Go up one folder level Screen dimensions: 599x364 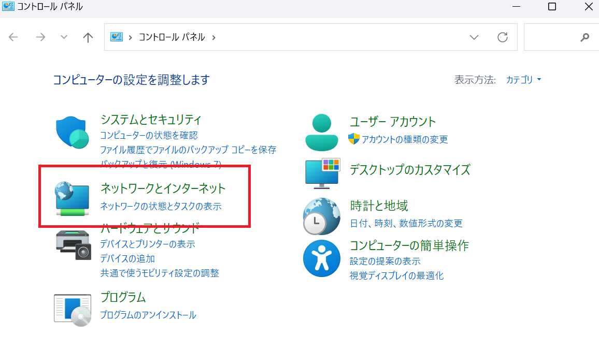(x=88, y=37)
